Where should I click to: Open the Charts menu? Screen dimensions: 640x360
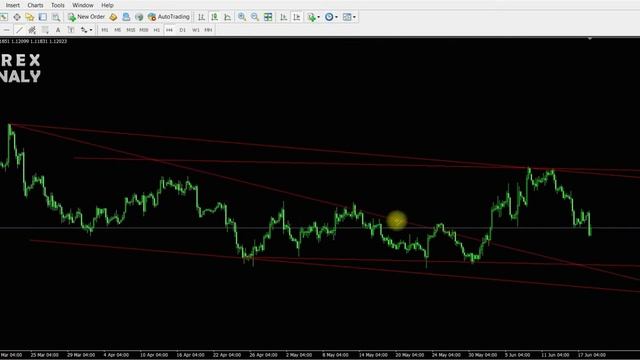(36, 5)
